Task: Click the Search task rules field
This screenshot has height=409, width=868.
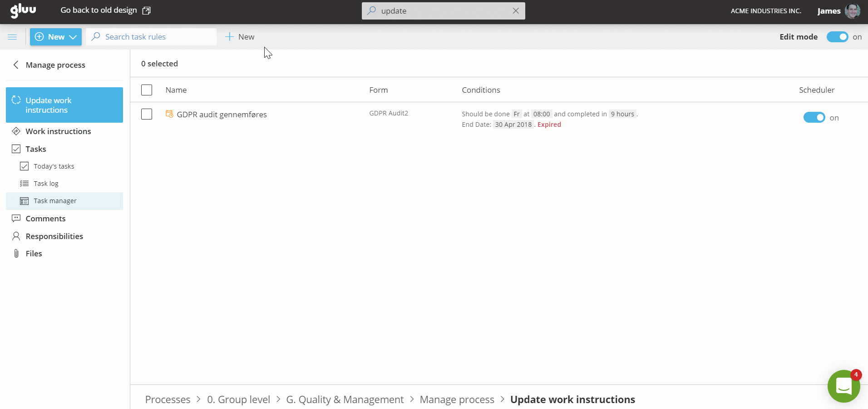Action: point(154,37)
